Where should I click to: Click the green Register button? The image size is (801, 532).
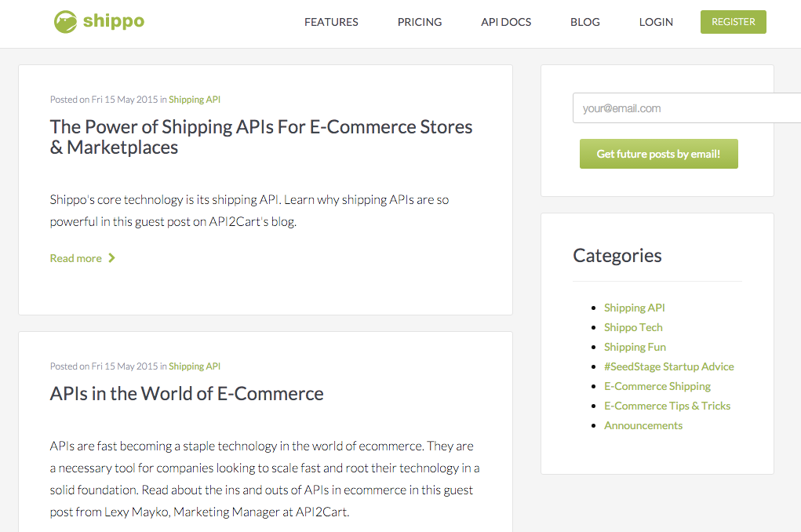733,22
